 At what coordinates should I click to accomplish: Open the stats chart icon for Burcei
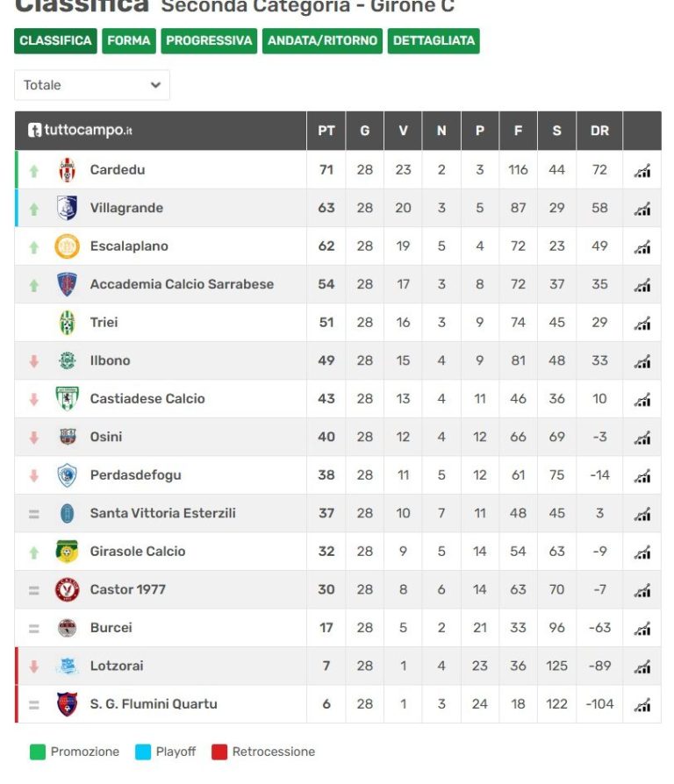coord(642,629)
